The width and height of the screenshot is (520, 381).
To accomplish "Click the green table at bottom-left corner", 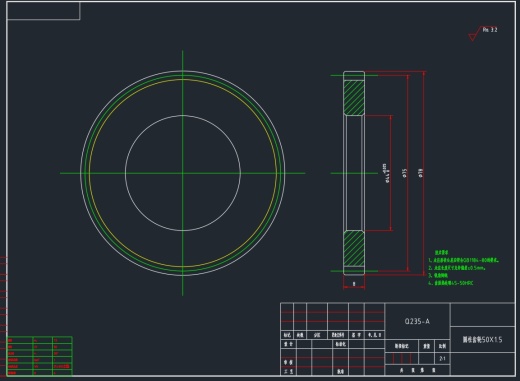I will point(39,356).
